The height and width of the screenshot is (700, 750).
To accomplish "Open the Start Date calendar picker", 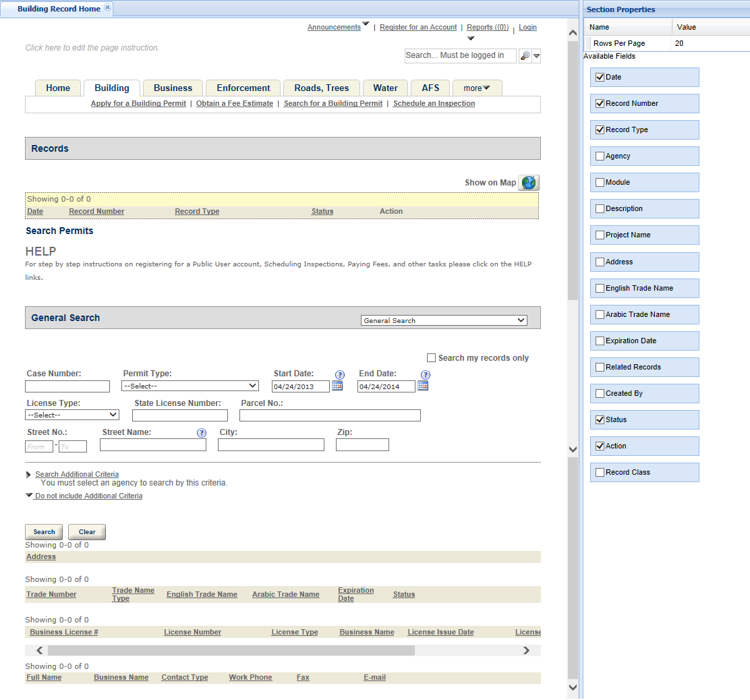I will [x=337, y=386].
